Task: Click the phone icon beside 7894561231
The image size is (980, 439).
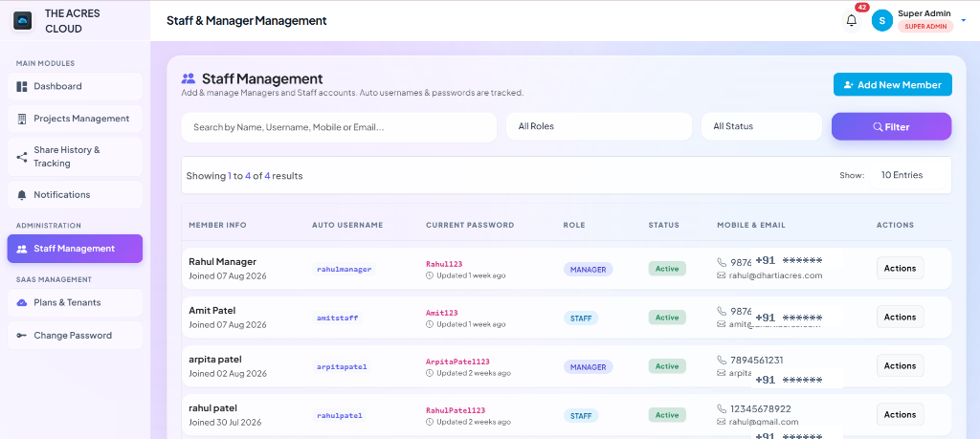Action: tap(722, 361)
